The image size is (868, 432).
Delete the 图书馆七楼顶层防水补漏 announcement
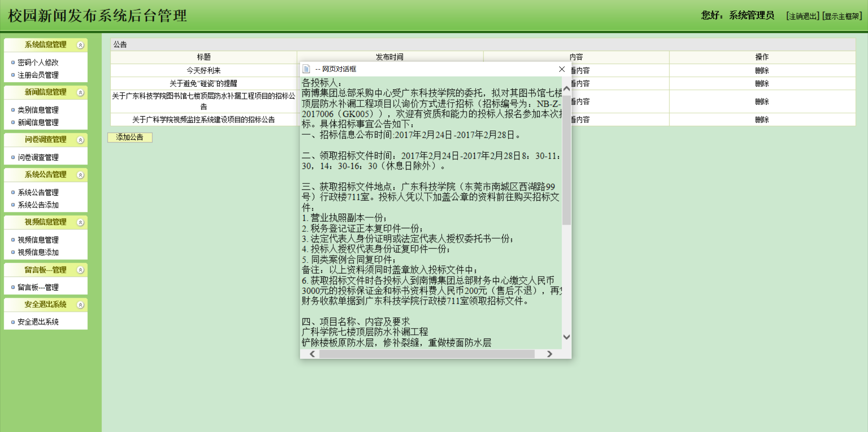[762, 102]
